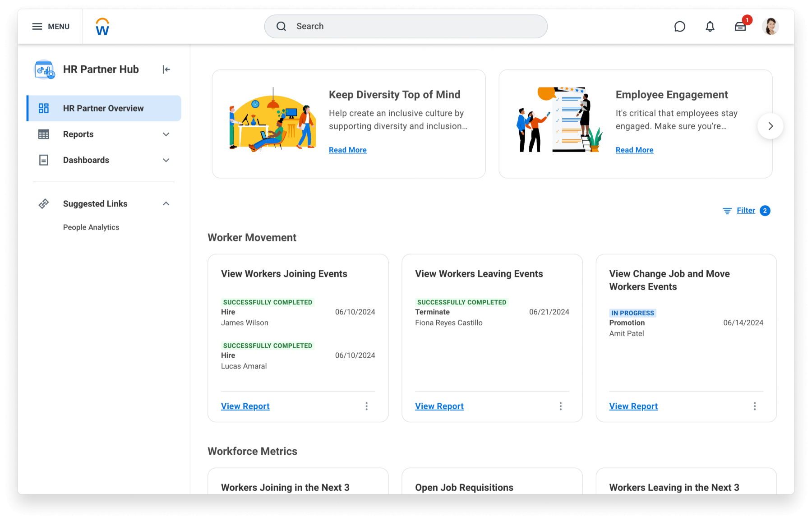Expand the Dashboards section
The height and width of the screenshot is (521, 812).
[166, 160]
